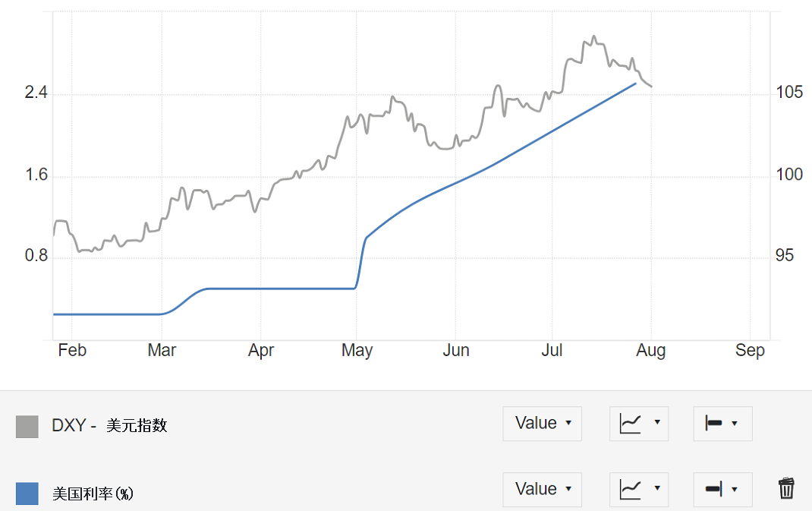
Task: Click the May label on x-axis
Action: point(357,351)
